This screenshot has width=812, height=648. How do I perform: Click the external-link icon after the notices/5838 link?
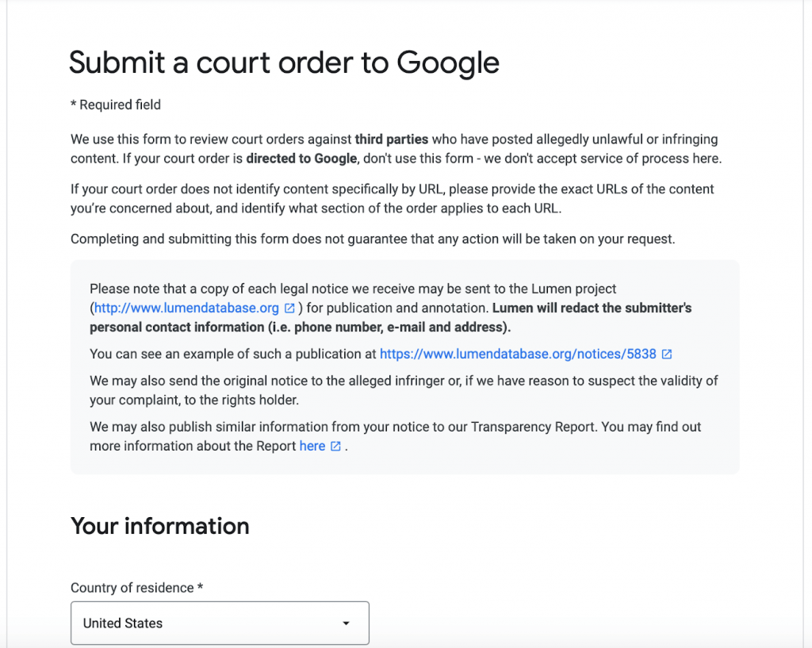(666, 354)
